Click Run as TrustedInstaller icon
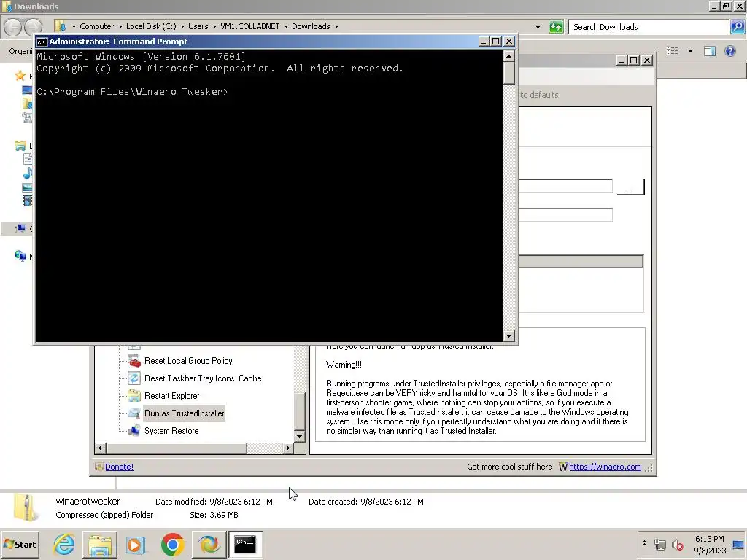The image size is (747, 560). coord(134,413)
